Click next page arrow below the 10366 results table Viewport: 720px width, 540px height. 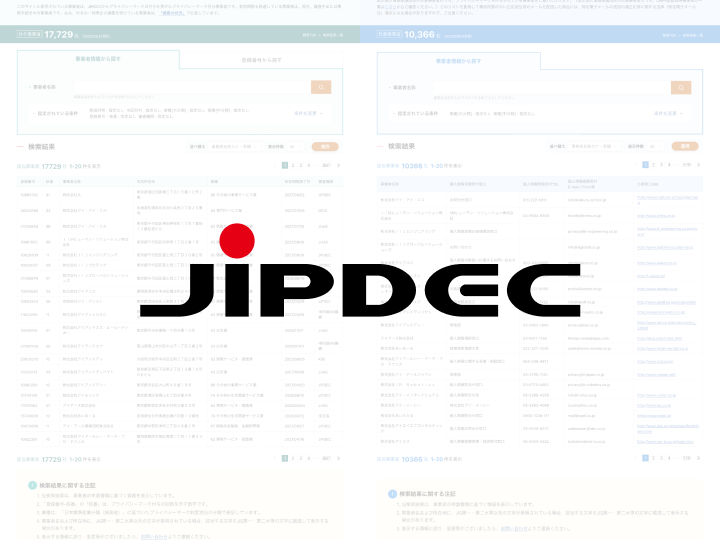[x=699, y=458]
